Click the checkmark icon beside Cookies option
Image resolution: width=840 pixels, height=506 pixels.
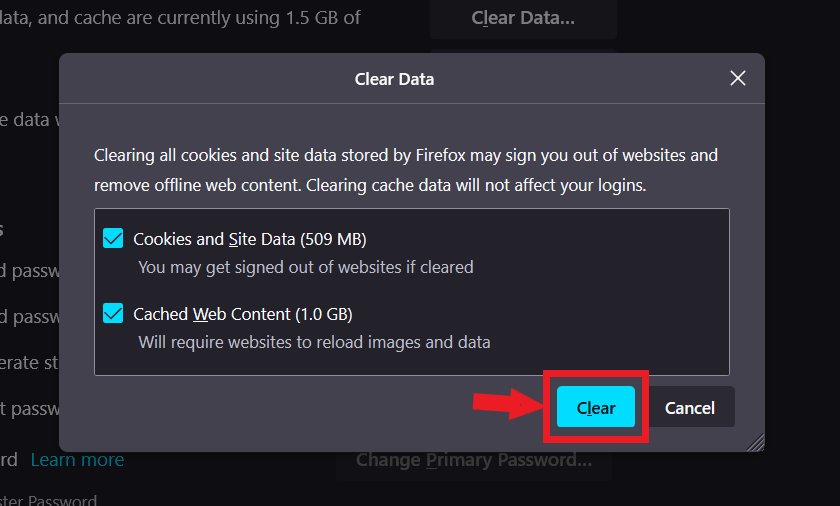pos(113,239)
